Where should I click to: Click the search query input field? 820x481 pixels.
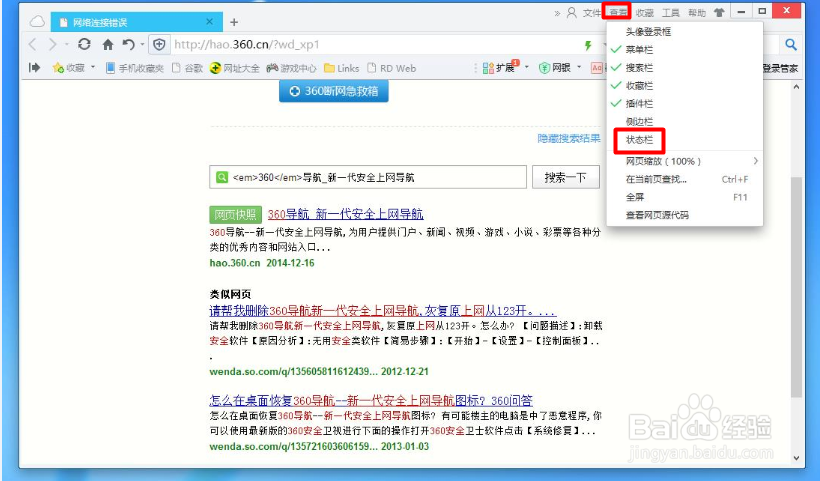[x=368, y=177]
